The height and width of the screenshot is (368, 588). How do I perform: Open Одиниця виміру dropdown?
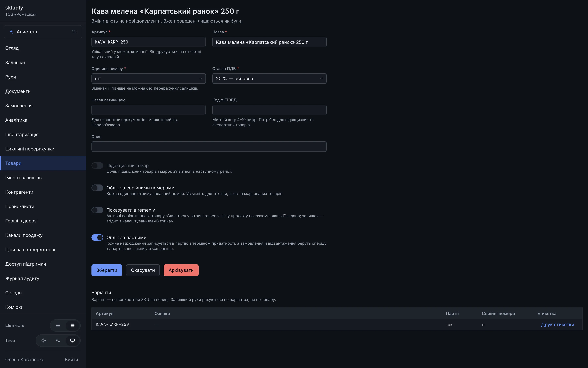pos(148,79)
